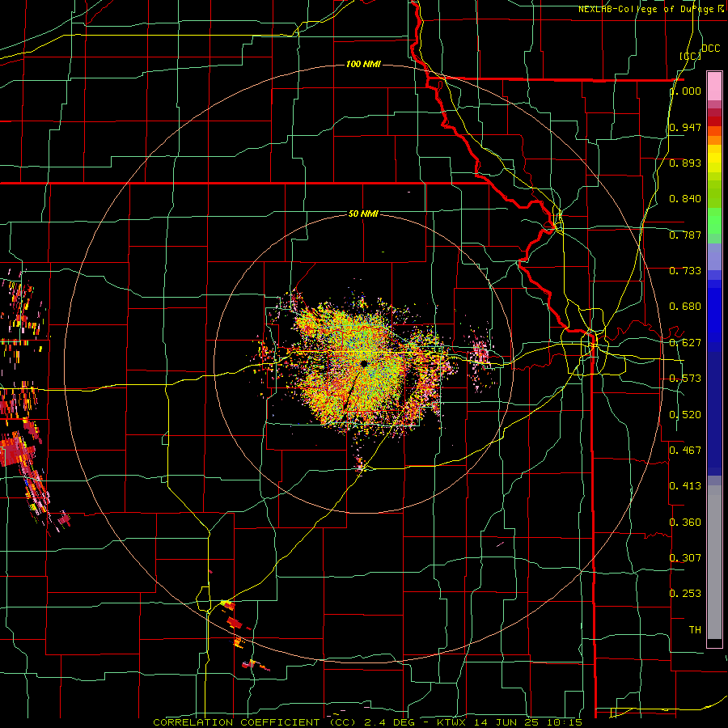This screenshot has height=728, width=728.
Task: Click the 0.947 legend value
Action: (x=685, y=127)
